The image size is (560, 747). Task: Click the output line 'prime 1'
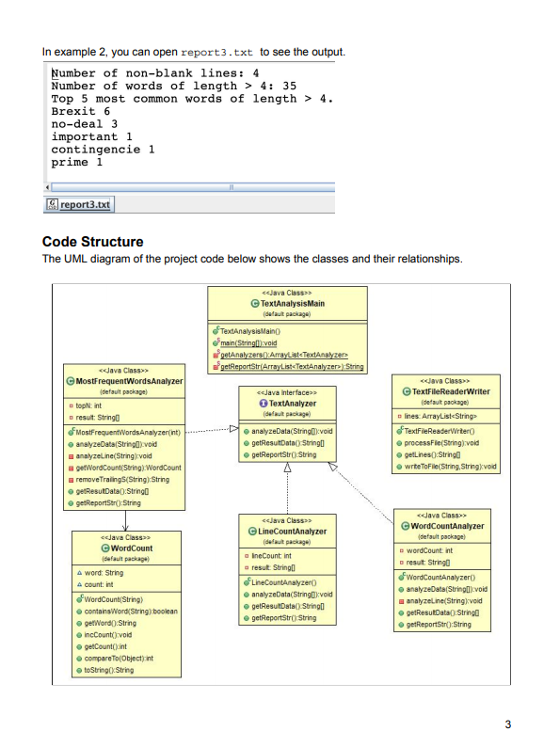coord(77,163)
